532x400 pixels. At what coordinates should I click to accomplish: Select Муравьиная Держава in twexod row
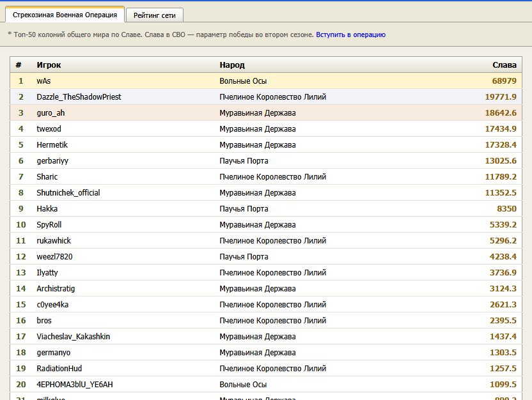point(258,129)
